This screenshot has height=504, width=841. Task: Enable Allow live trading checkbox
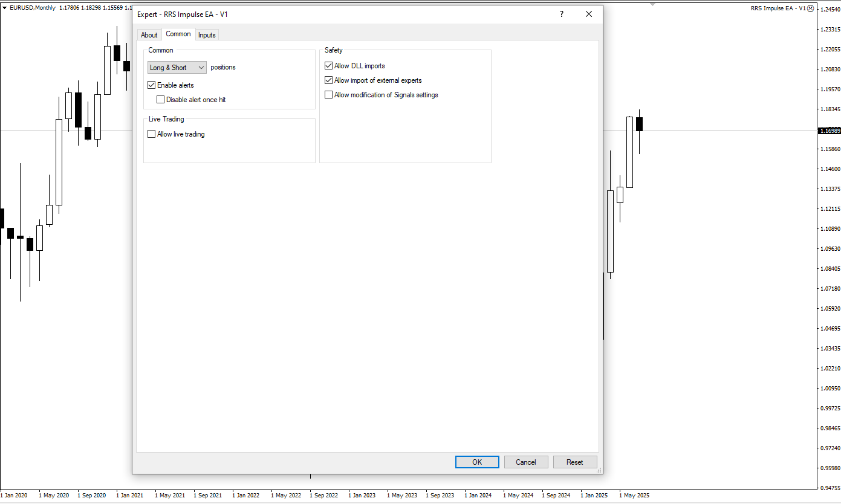pos(152,134)
